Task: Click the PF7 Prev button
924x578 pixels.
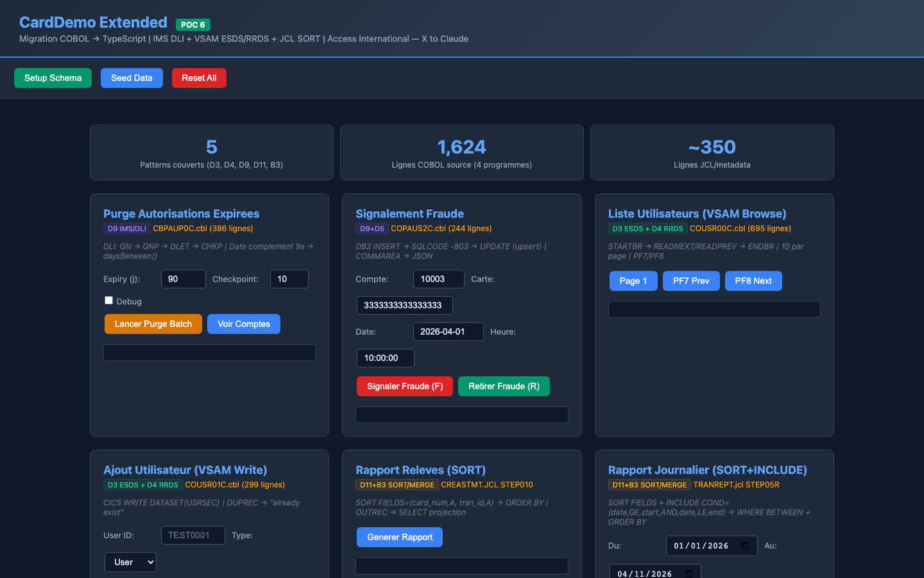Action: [x=690, y=281]
